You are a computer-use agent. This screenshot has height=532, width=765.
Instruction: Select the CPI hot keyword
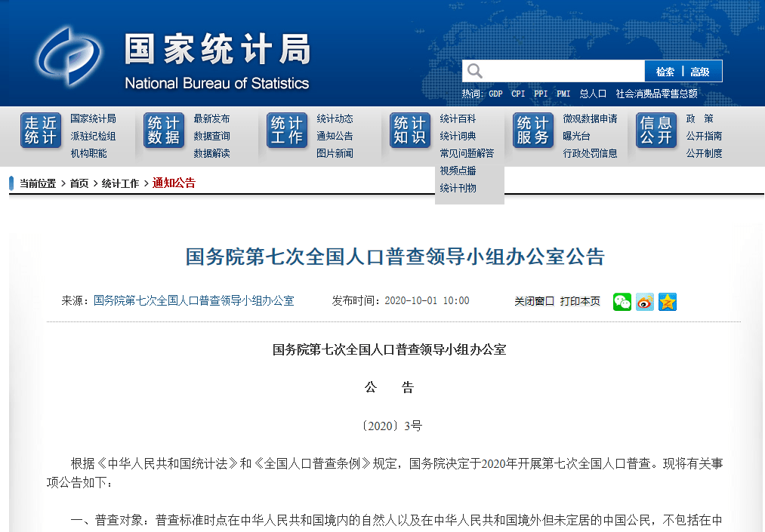(518, 94)
